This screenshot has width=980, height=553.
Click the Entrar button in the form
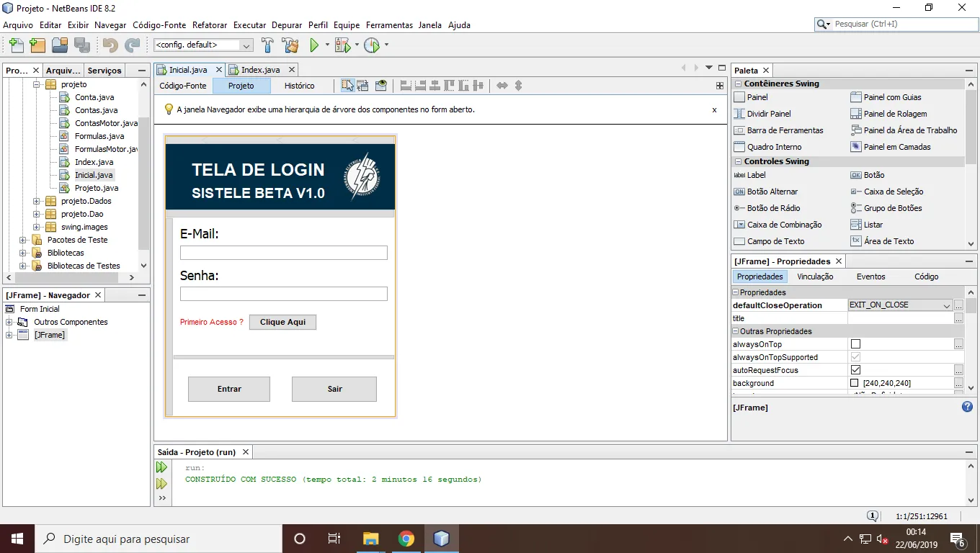tap(229, 389)
